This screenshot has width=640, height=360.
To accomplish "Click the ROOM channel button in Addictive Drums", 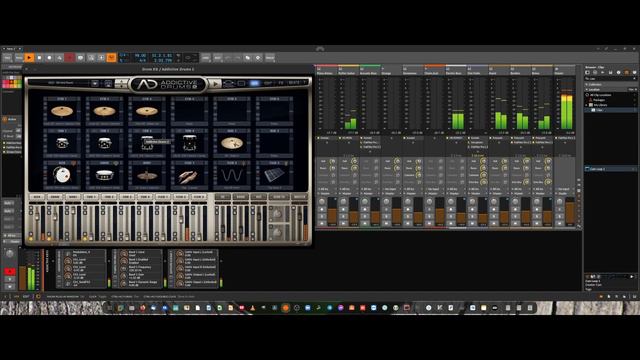I will (240, 197).
